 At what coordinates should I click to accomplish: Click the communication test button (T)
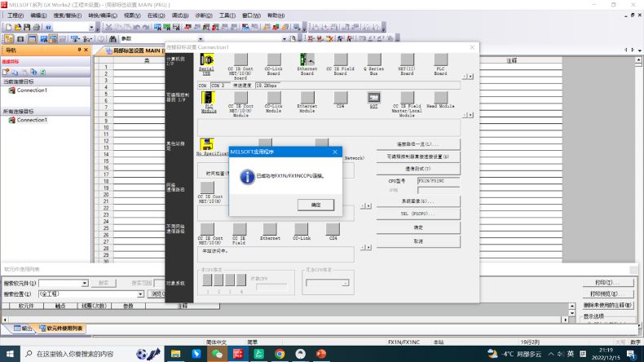[418, 169]
